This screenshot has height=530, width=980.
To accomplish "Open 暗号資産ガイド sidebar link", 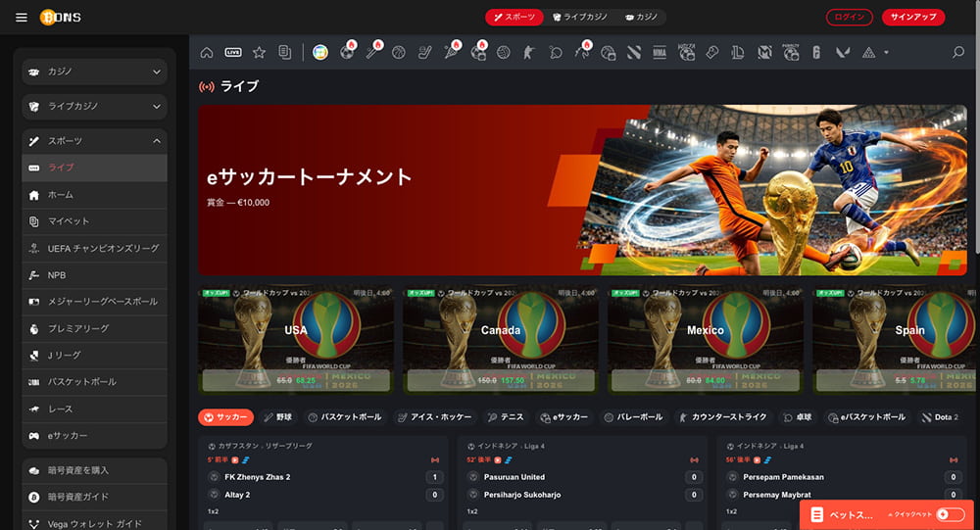I will tap(94, 497).
